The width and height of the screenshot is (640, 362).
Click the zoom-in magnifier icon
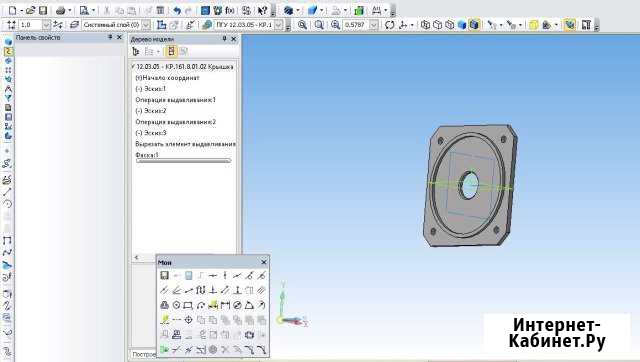click(302, 25)
